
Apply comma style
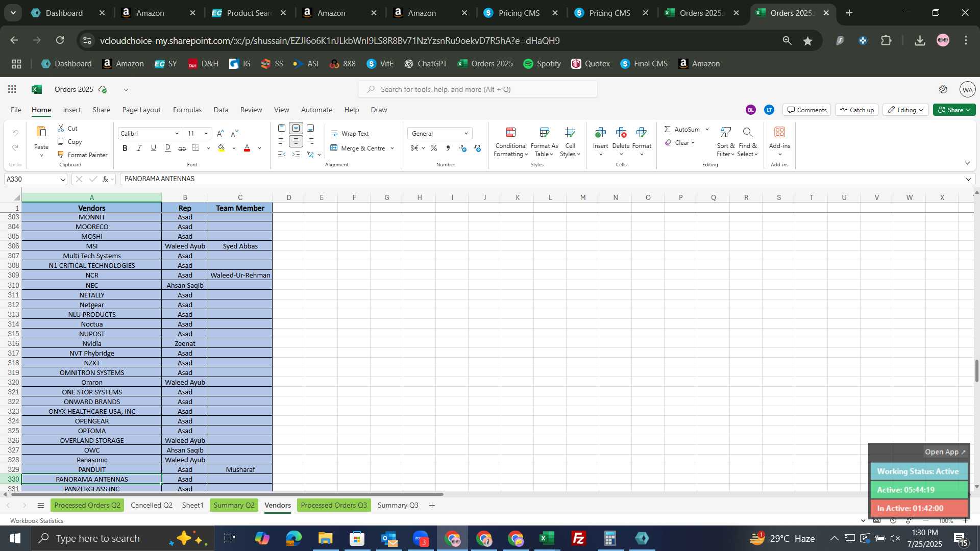coord(448,148)
